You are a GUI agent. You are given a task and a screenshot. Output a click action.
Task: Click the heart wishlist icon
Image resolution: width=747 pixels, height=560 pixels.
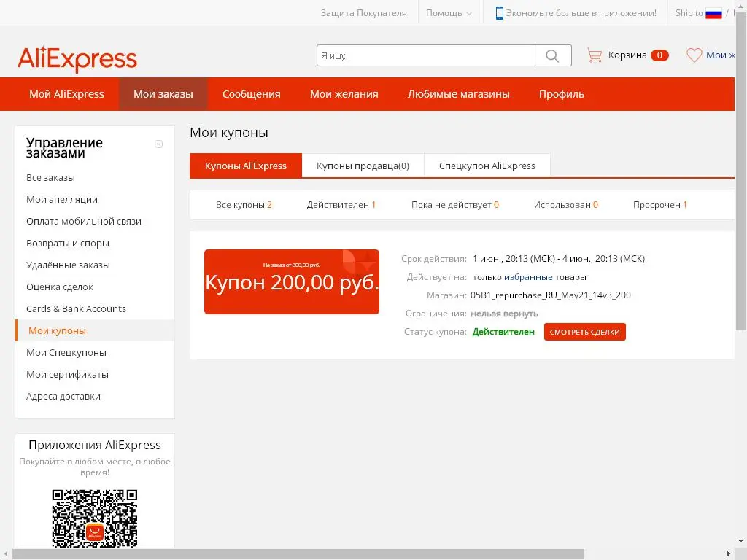[694, 55]
